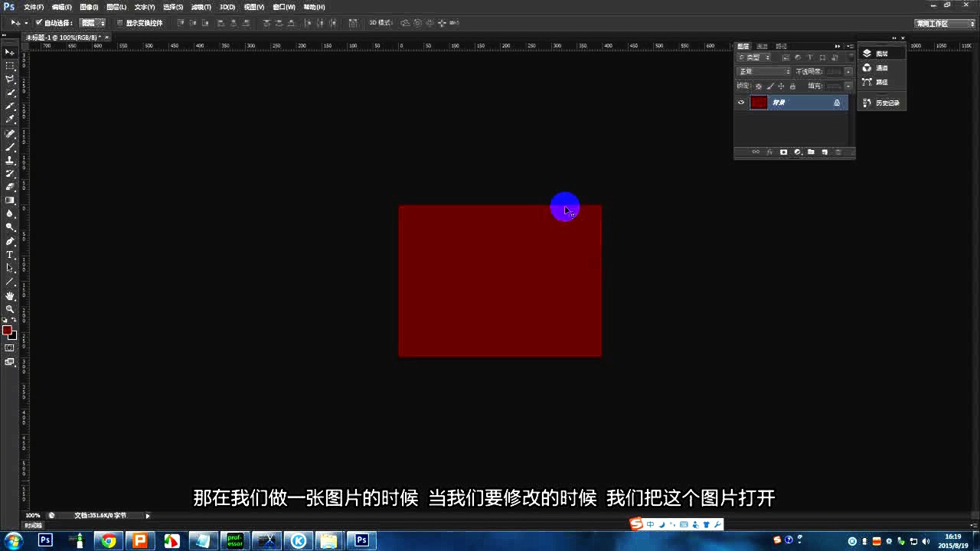The image size is (980, 551).
Task: Toggle 自动选择 auto-select checkbox
Action: [39, 23]
